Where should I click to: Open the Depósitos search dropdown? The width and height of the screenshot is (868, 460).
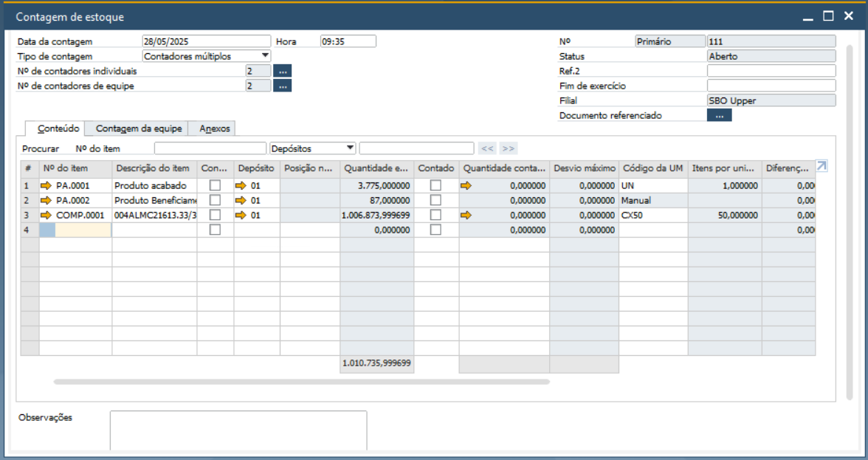tap(350, 148)
